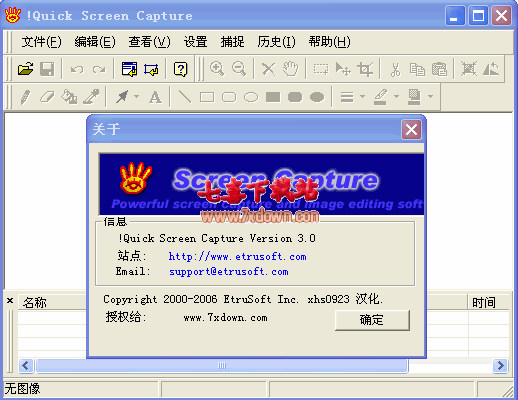Expand the line width dropdown arrow
Viewport: 518px width, 400px height.
pos(362,97)
